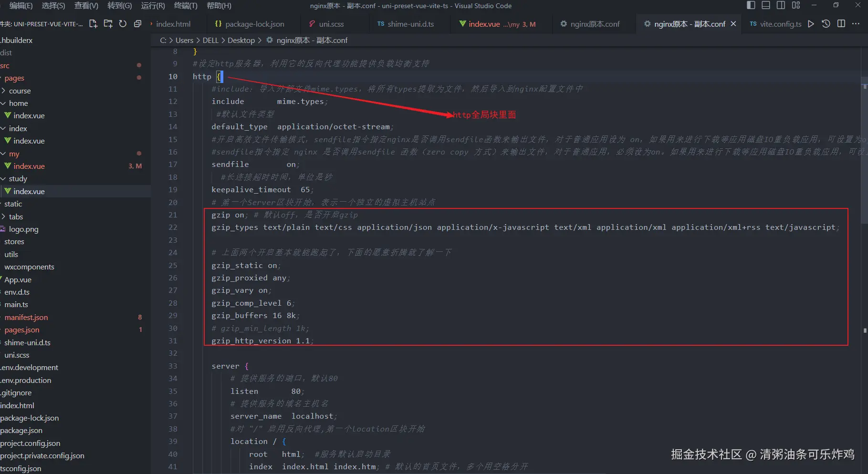Customize the editor layout
The width and height of the screenshot is (868, 474).
(x=796, y=5)
